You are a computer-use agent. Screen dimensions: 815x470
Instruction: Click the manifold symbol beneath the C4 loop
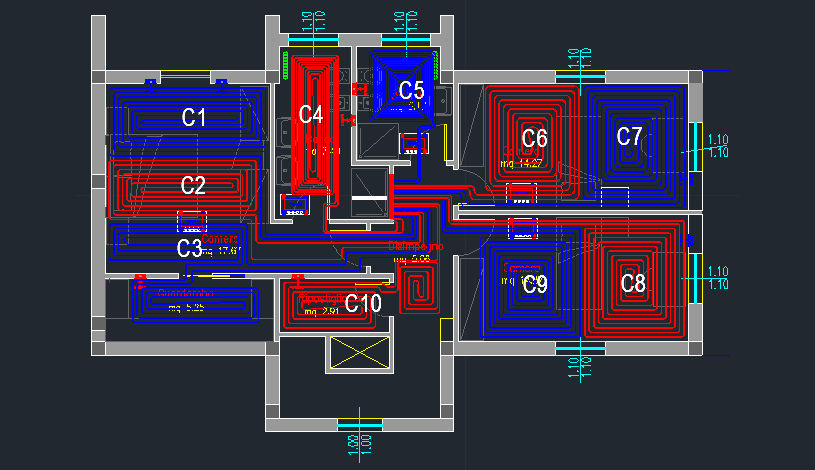point(296,205)
